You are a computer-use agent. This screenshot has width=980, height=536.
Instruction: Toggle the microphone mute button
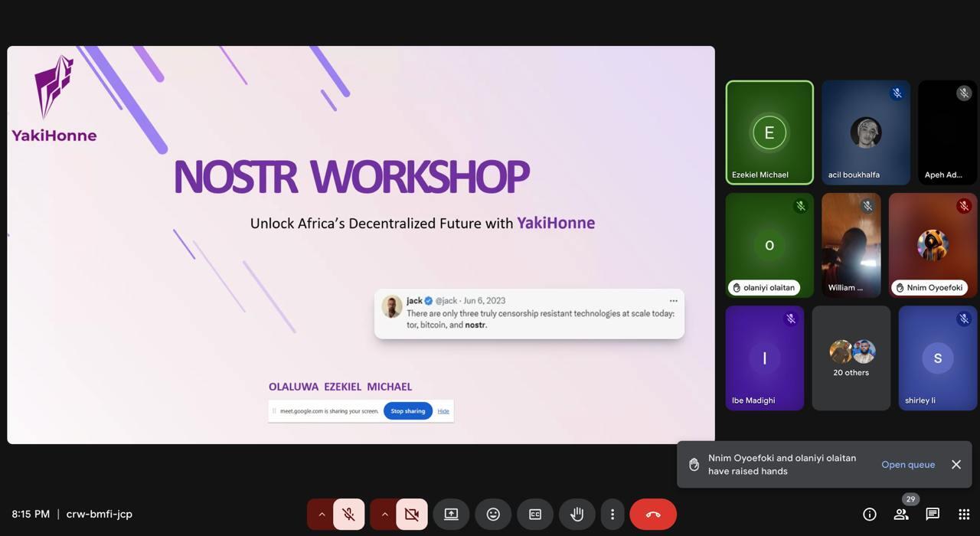(348, 515)
